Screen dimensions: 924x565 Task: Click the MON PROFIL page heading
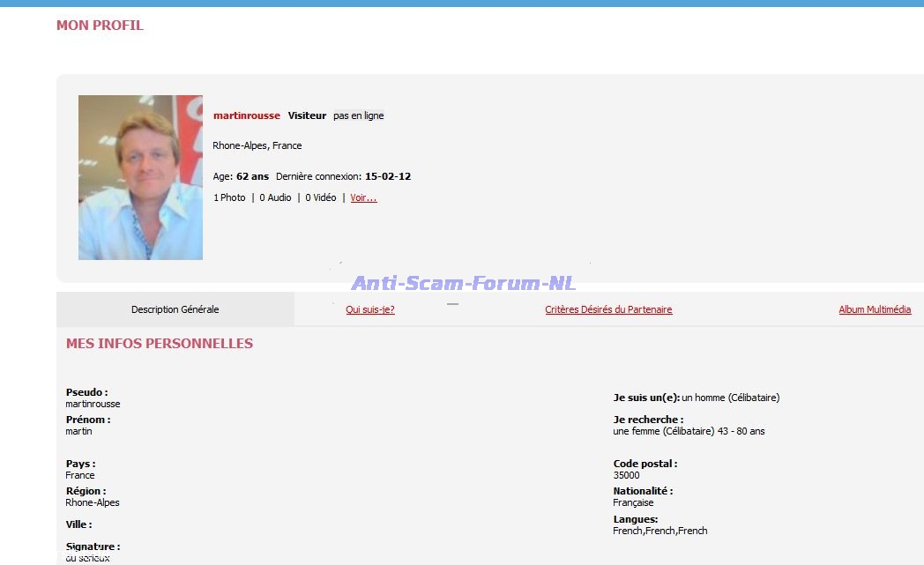coord(100,26)
